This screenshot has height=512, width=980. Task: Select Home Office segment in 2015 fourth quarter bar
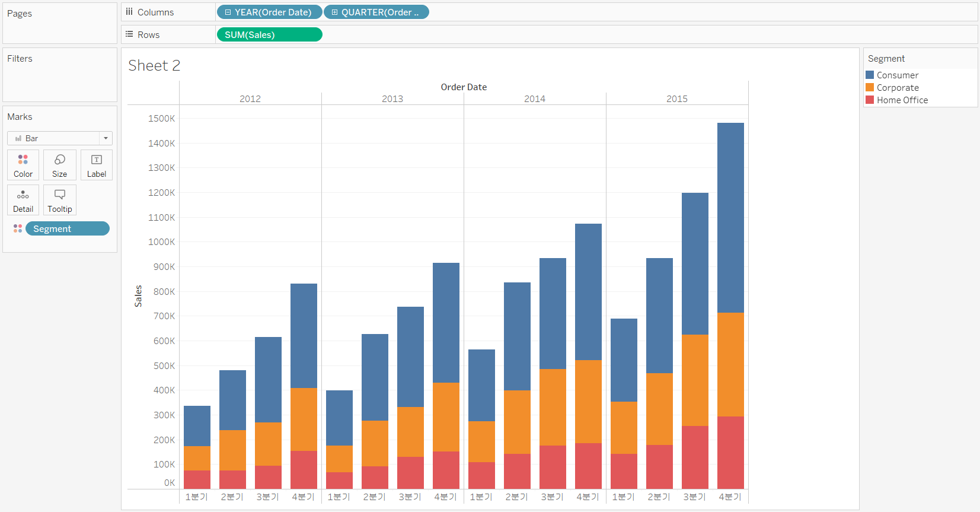coord(730,453)
